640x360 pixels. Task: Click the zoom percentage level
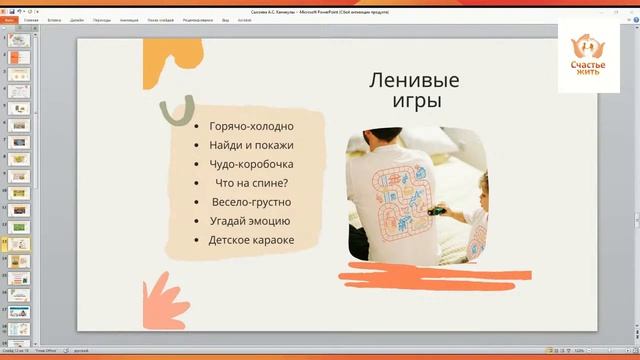(579, 351)
